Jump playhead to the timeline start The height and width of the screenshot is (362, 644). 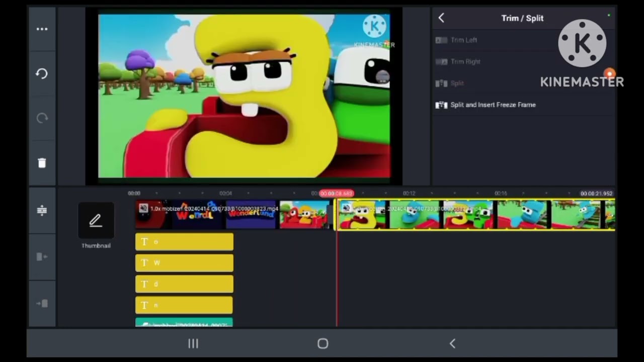(42, 257)
